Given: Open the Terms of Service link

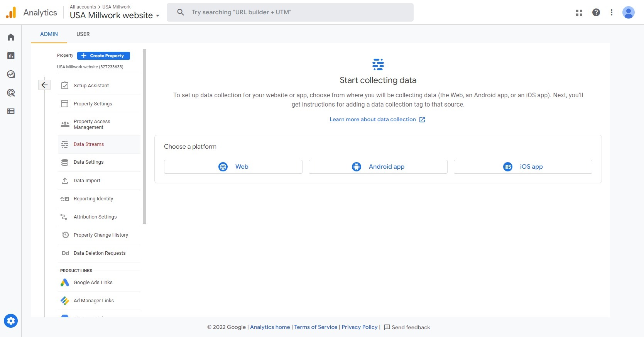Looking at the screenshot, I should 316,327.
